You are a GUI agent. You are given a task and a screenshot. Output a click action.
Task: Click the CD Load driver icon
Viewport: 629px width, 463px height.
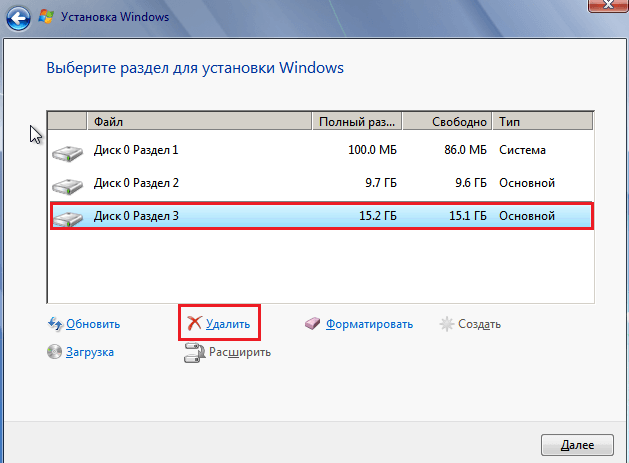tap(54, 351)
